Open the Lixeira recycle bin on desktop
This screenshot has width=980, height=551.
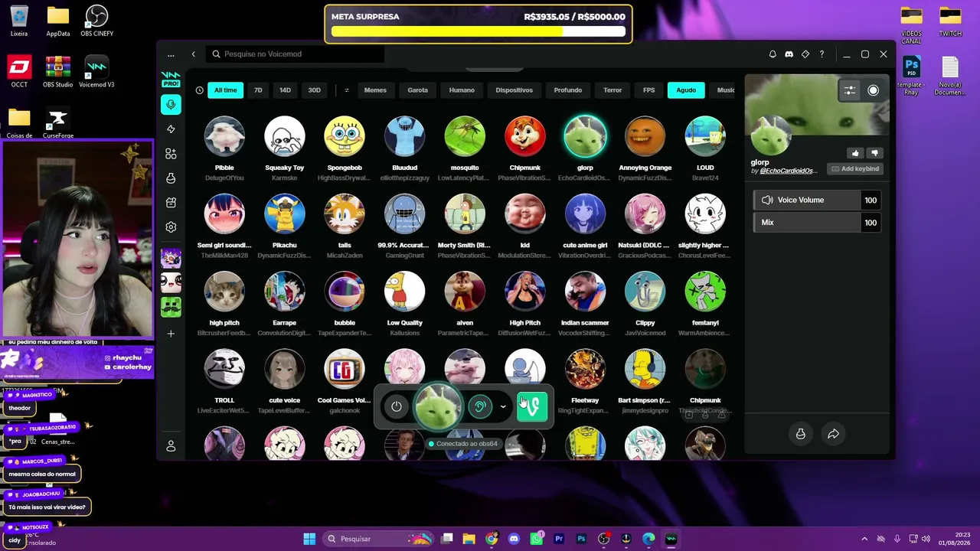pyautogui.click(x=19, y=21)
